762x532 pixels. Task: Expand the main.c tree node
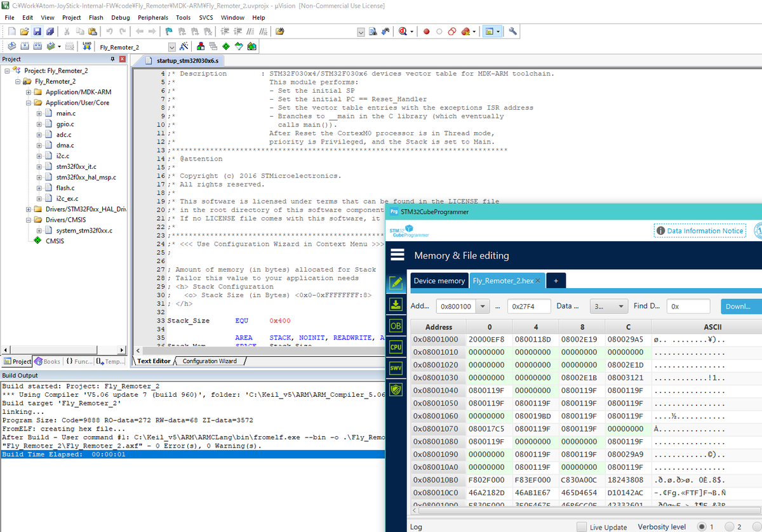click(x=39, y=113)
